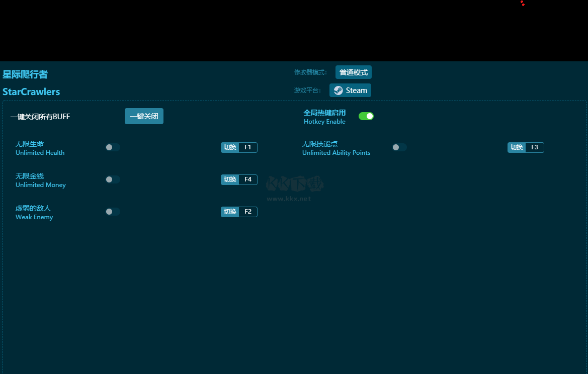Click the StarCrawlers title text

pos(31,92)
